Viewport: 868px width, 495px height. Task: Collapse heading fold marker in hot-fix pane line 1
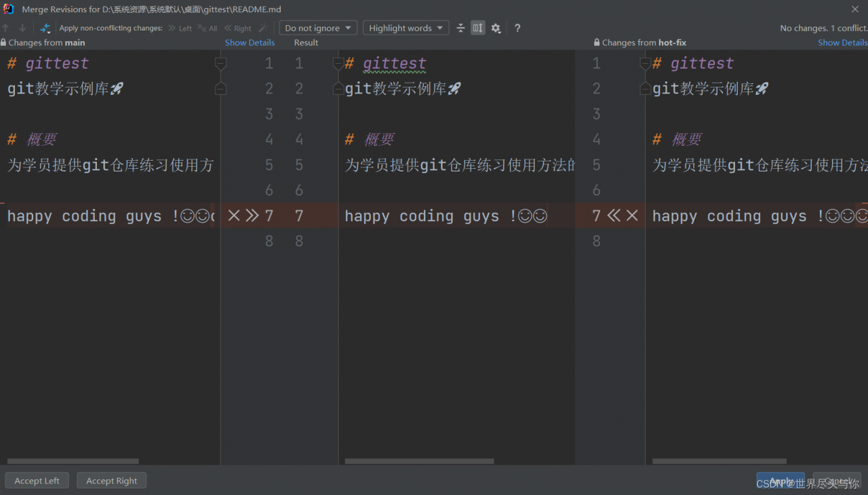pos(646,64)
